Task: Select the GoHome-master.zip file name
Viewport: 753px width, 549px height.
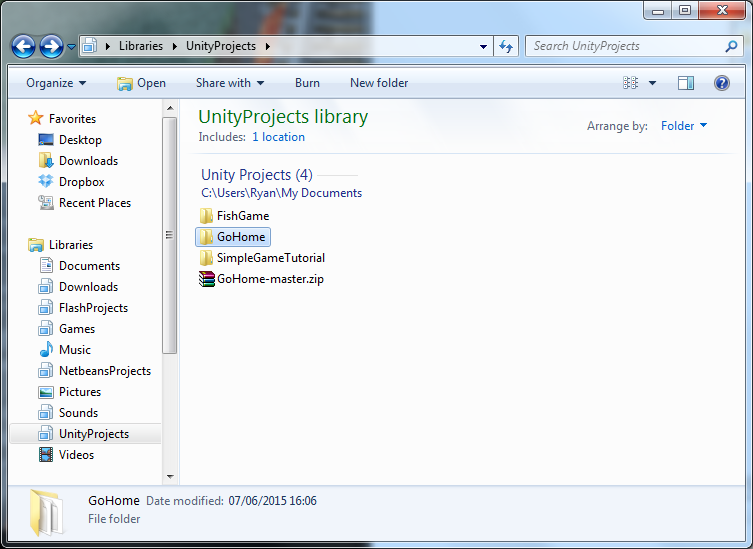Action: coord(270,279)
